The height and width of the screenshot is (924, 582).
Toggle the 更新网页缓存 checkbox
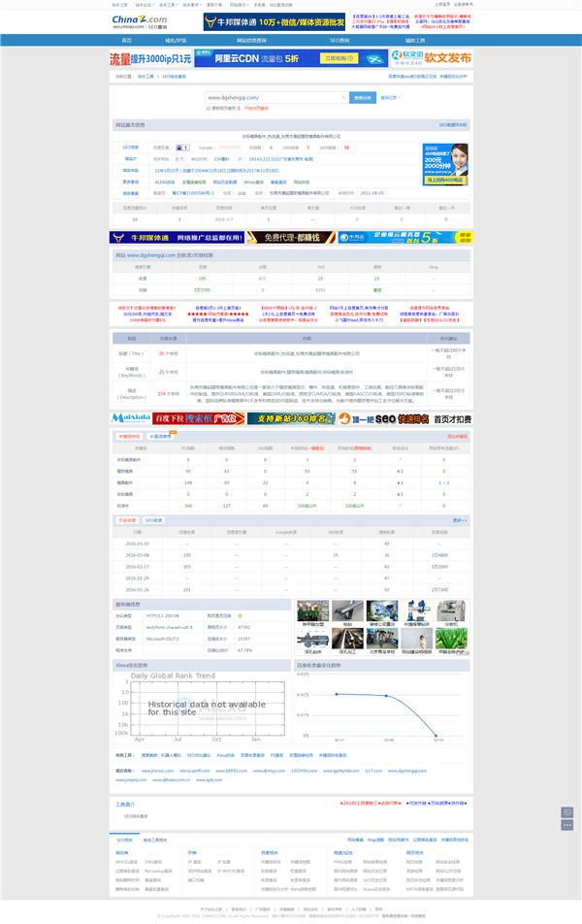coord(208,109)
